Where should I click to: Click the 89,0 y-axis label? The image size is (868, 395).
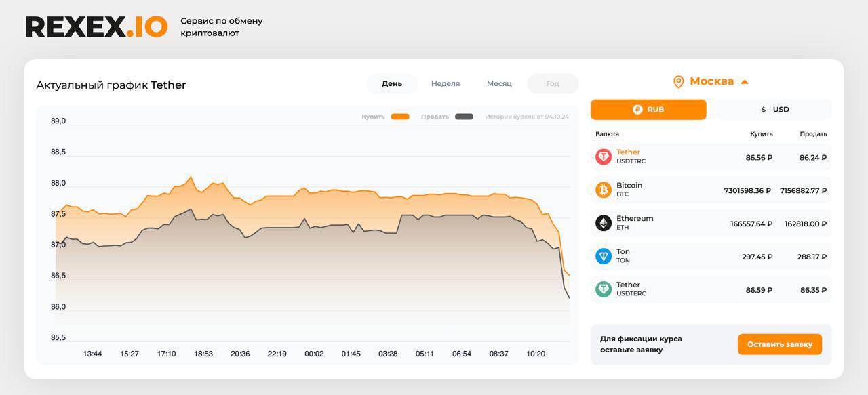click(58, 121)
